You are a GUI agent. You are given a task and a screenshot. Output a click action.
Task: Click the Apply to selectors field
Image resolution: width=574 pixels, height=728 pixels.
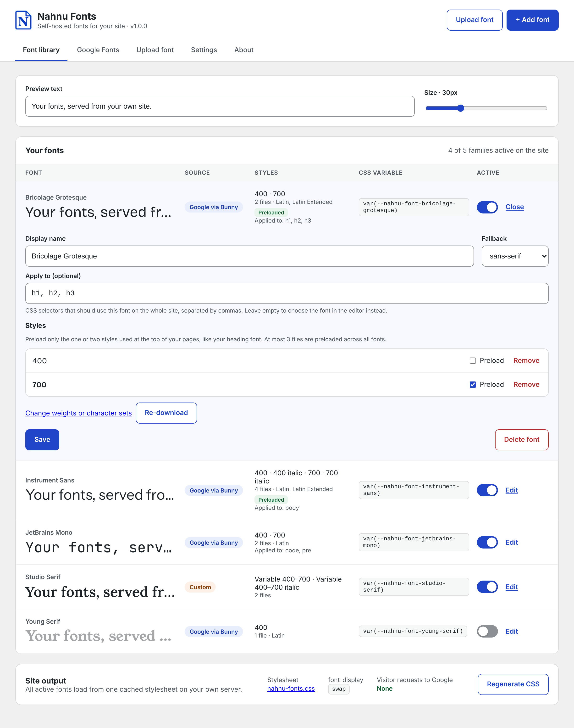(x=287, y=294)
